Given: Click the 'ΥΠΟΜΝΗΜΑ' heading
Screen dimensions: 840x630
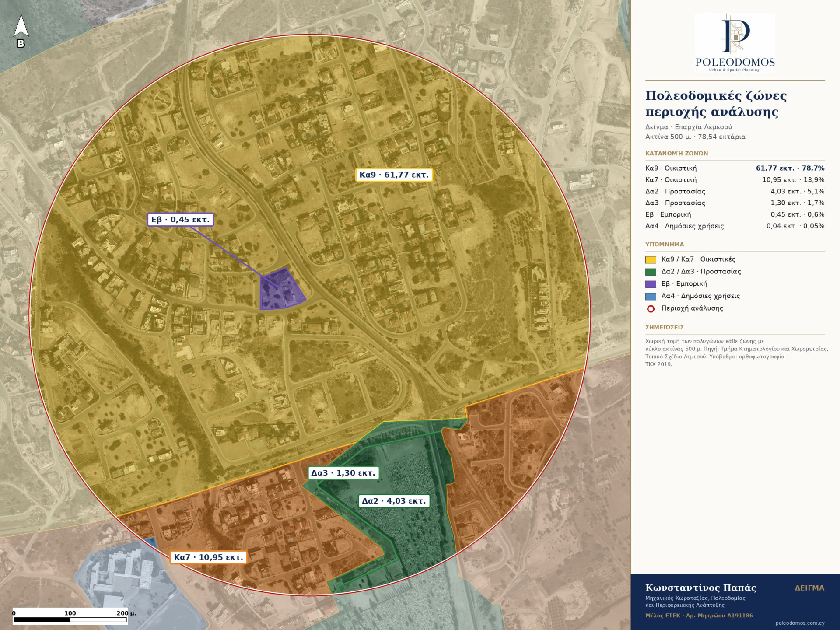Looking at the screenshot, I should point(665,245).
